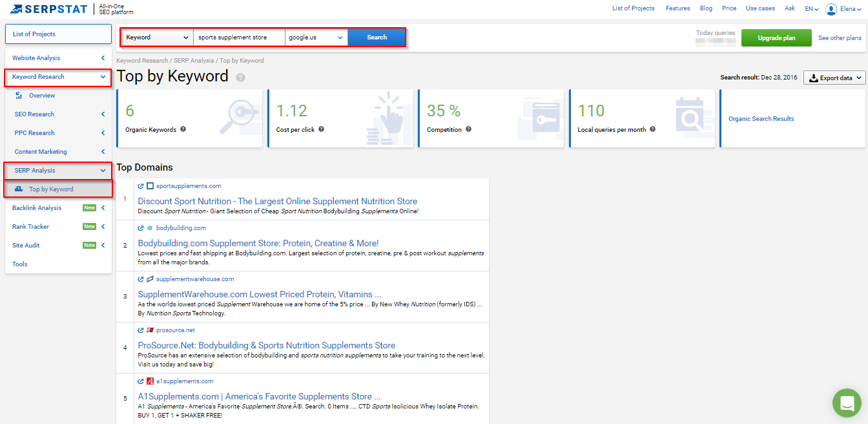Open Ask in the top navigation

(790, 8)
